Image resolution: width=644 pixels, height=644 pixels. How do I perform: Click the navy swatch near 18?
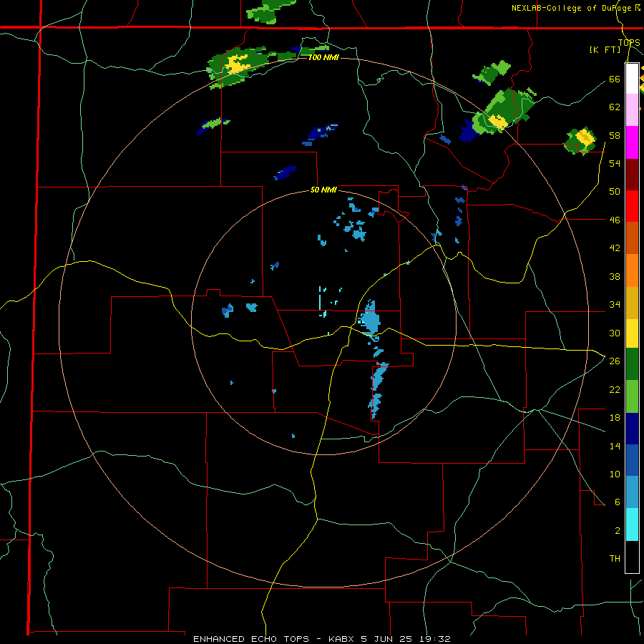(632, 429)
